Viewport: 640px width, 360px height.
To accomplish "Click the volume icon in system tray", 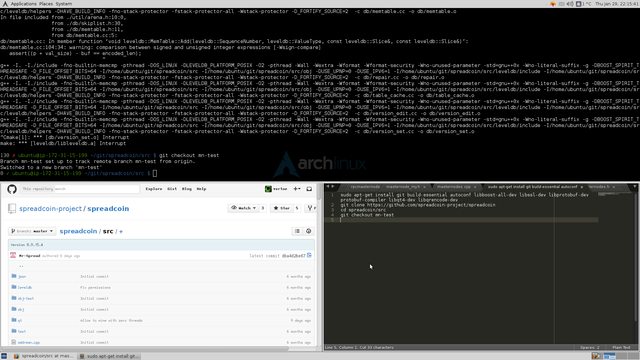I will (570, 4).
